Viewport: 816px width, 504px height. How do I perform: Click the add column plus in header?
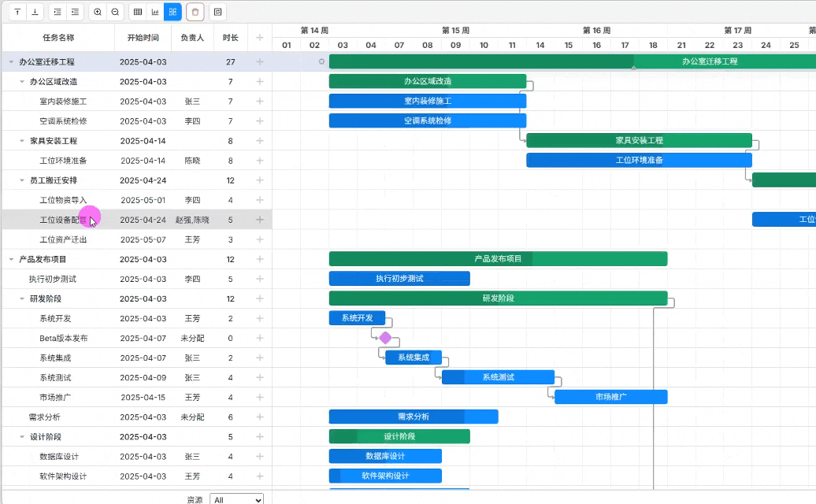[x=260, y=38]
